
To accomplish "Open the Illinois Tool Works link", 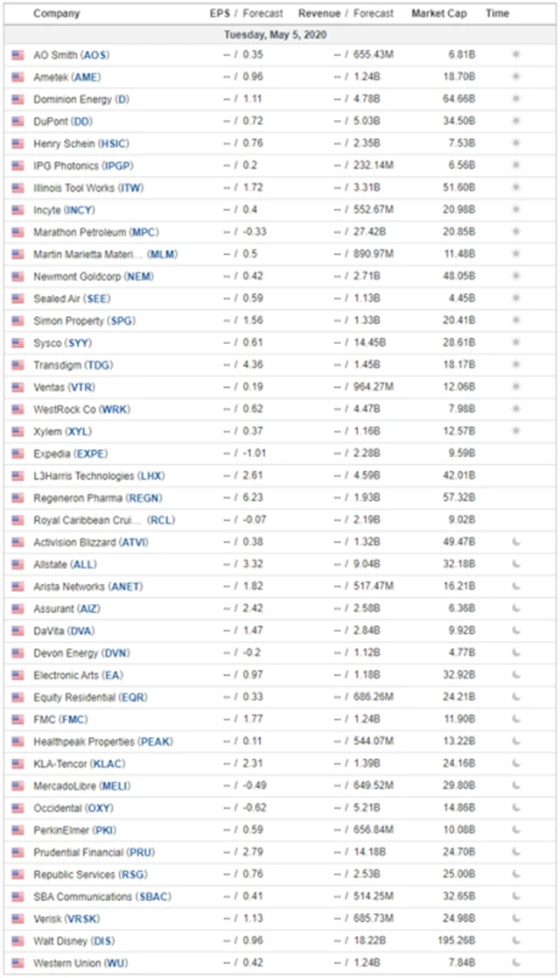I will [x=74, y=188].
